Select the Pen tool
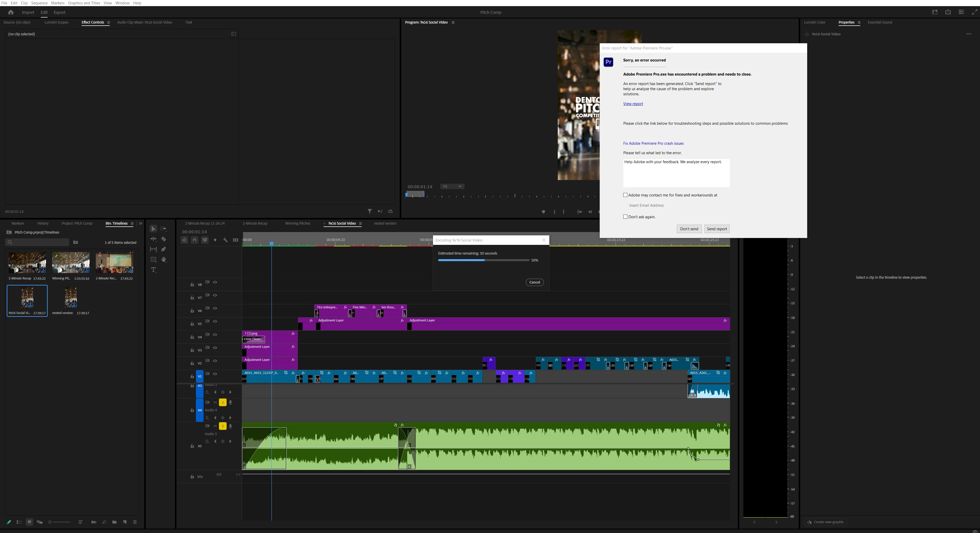Screen dimensions: 980x533 [164, 249]
